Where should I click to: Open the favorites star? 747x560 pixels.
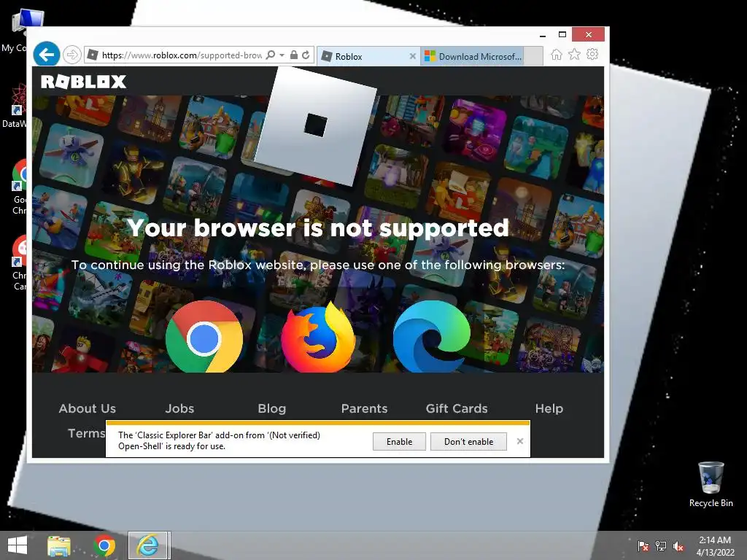(575, 54)
